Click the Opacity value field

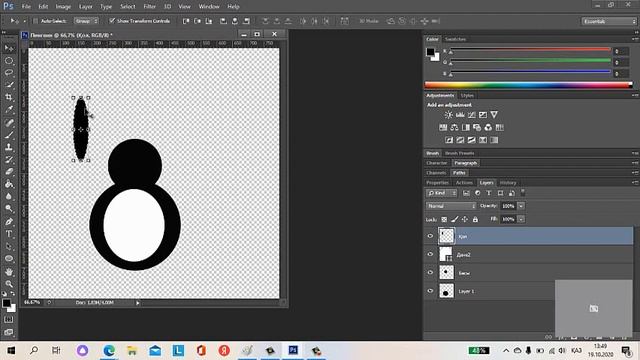(x=508, y=206)
